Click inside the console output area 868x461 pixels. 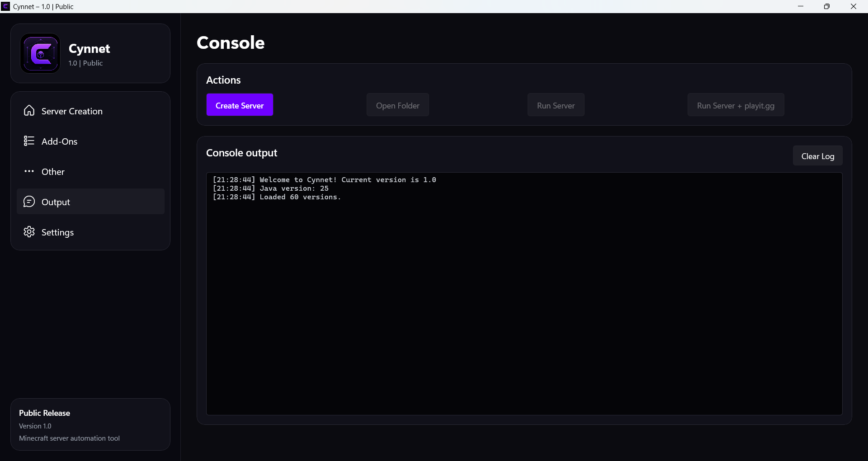524,294
